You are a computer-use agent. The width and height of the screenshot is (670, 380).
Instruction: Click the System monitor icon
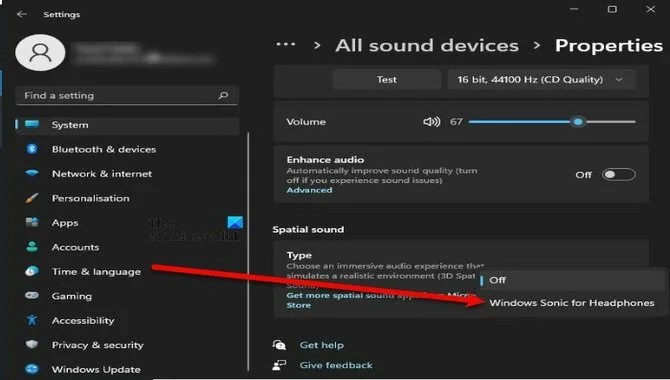(32, 124)
